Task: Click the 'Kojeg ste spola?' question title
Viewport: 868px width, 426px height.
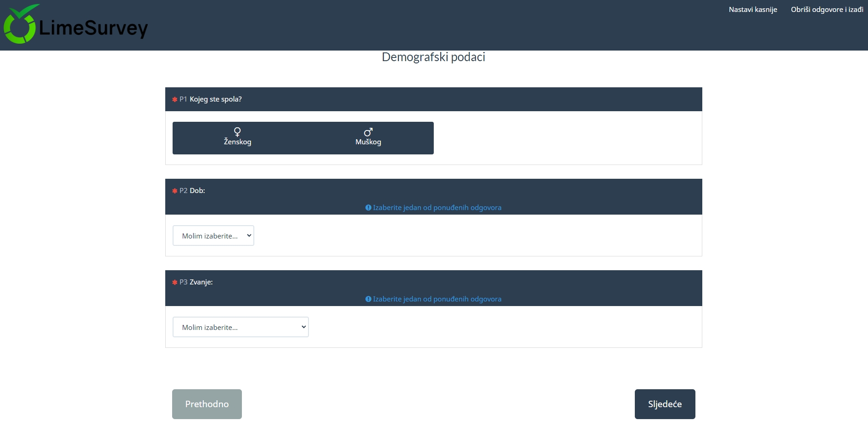Action: tap(215, 99)
